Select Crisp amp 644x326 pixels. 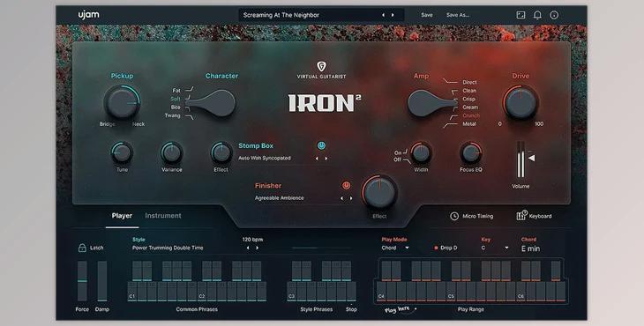point(468,99)
